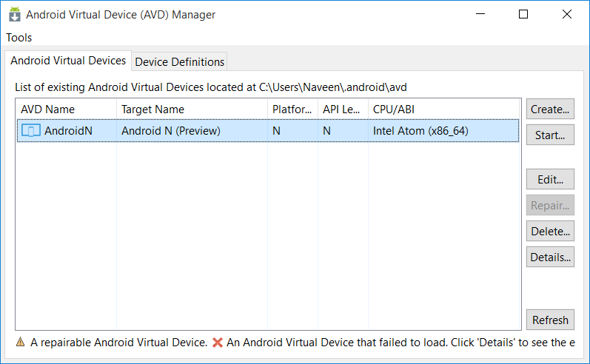This screenshot has height=364, width=590.
Task: Click the 'failed to load' legend text
Action: pyautogui.click(x=400, y=343)
